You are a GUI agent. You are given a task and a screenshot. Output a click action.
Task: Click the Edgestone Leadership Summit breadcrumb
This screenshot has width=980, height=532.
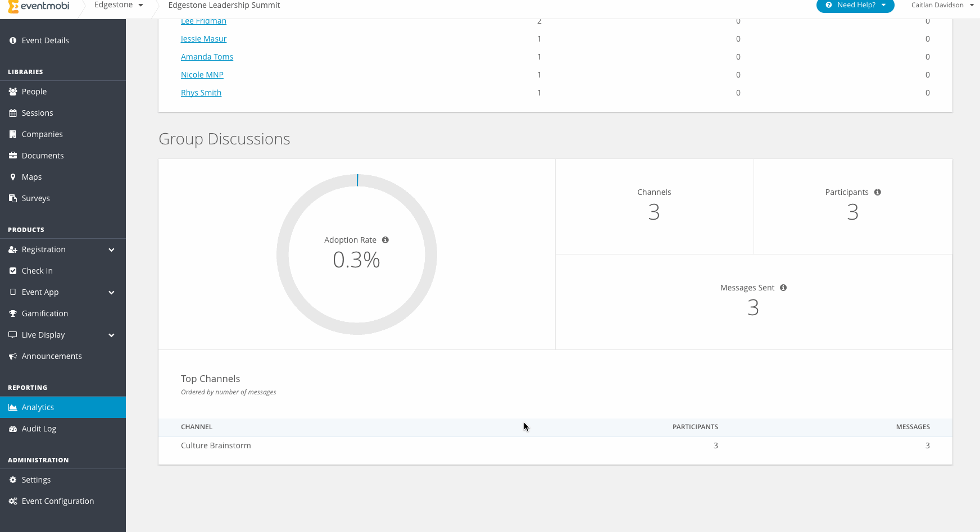(x=224, y=5)
